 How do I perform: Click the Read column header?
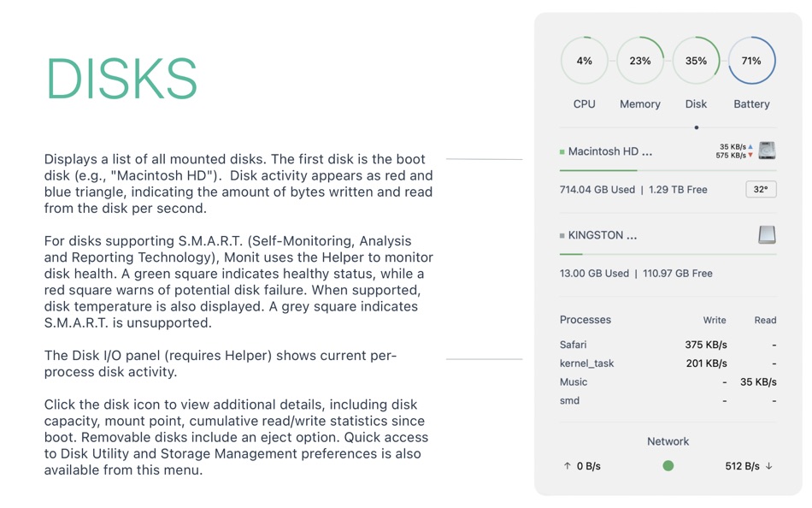tap(765, 321)
